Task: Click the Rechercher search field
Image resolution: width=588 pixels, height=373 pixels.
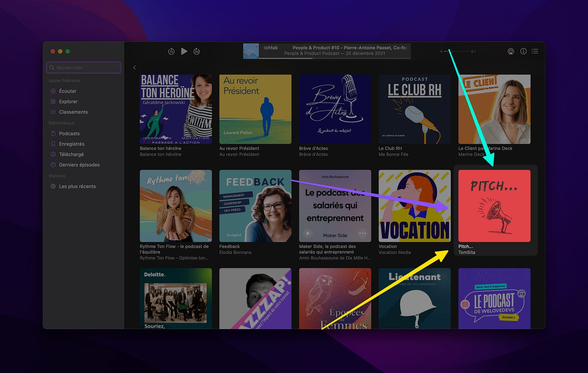Action: coord(84,67)
